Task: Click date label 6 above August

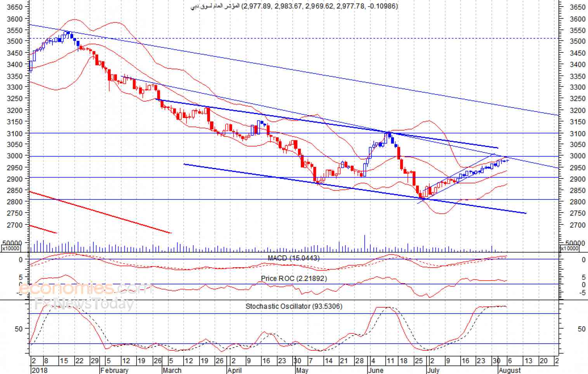Action: (x=510, y=361)
